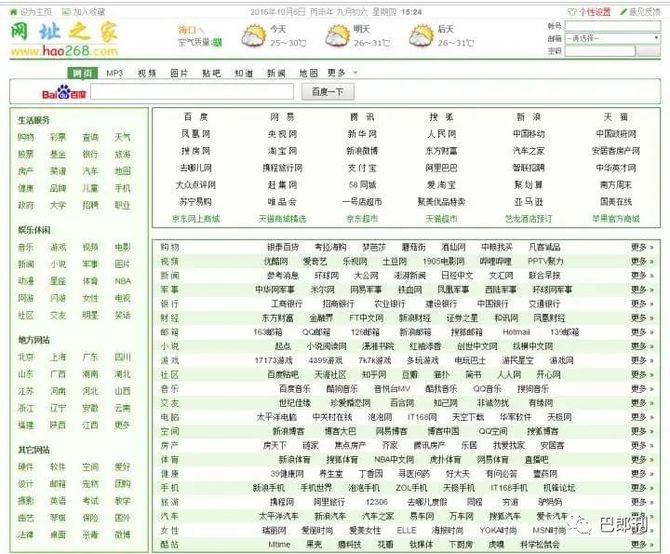This screenshot has height=554, width=670.
Task: Click the 帐号 account input field
Action: click(613, 26)
